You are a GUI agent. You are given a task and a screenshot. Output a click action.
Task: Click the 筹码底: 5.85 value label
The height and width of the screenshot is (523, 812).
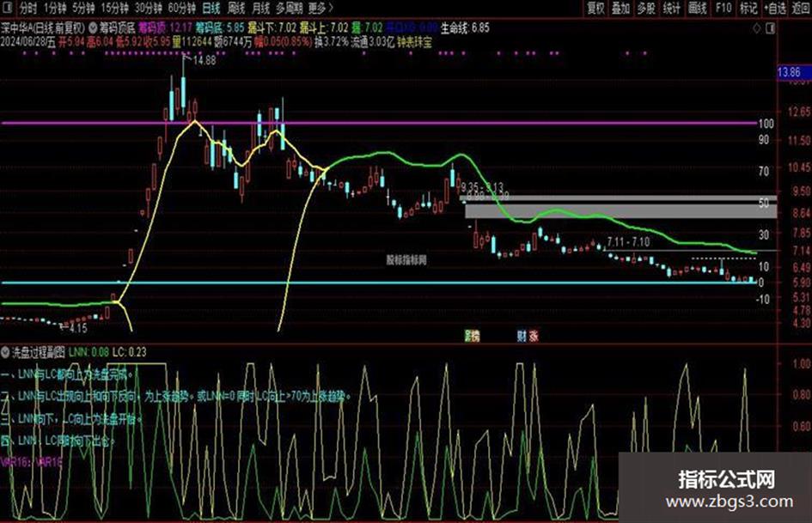tap(220, 27)
